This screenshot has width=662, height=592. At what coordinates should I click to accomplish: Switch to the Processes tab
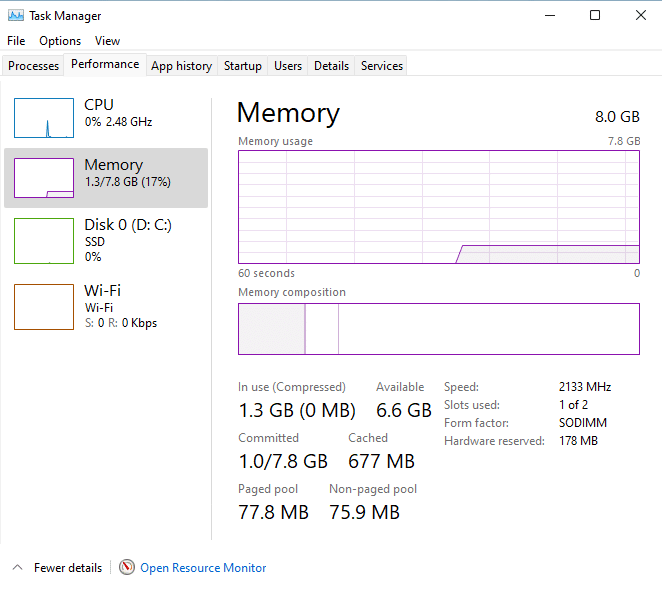coord(33,66)
